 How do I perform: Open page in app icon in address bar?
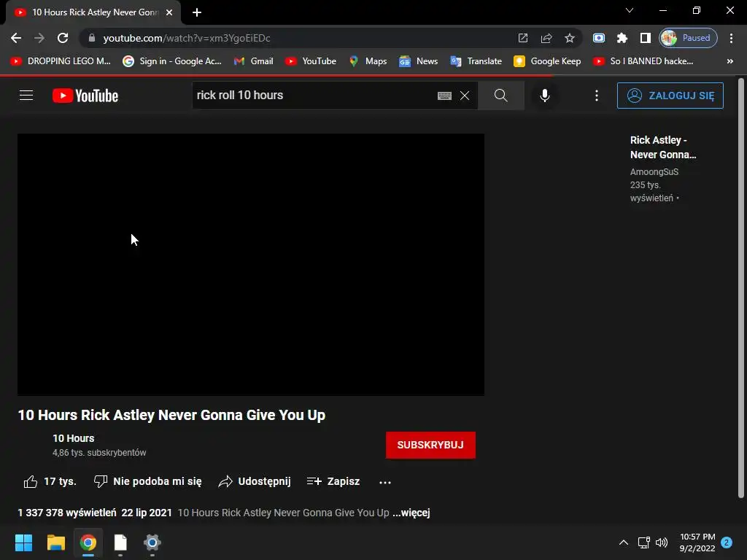522,38
